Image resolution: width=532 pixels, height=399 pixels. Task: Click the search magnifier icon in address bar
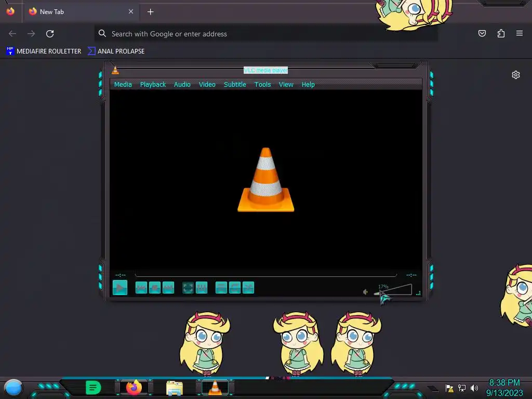pyautogui.click(x=102, y=33)
